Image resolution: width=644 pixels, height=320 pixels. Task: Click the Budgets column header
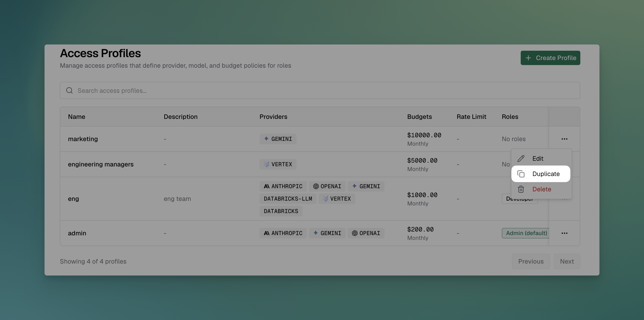[419, 117]
